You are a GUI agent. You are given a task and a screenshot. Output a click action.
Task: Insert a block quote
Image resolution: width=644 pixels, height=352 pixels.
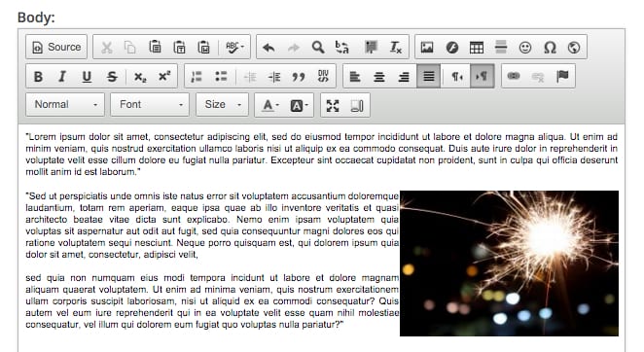[299, 77]
